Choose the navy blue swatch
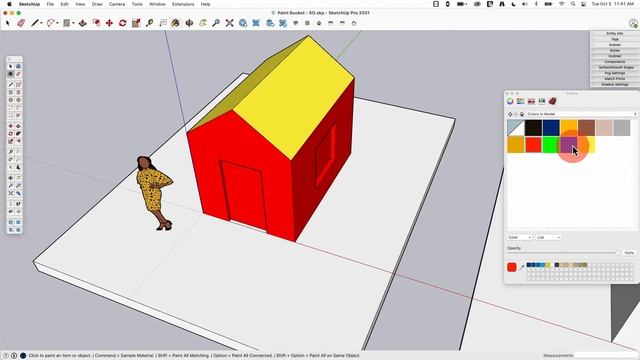Screen dimensions: 640x360 tap(551, 128)
